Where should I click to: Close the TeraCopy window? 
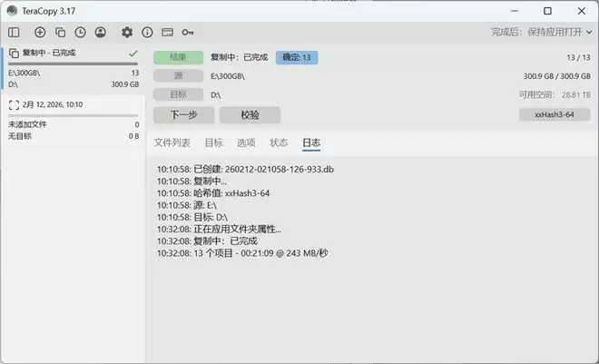[x=582, y=11]
